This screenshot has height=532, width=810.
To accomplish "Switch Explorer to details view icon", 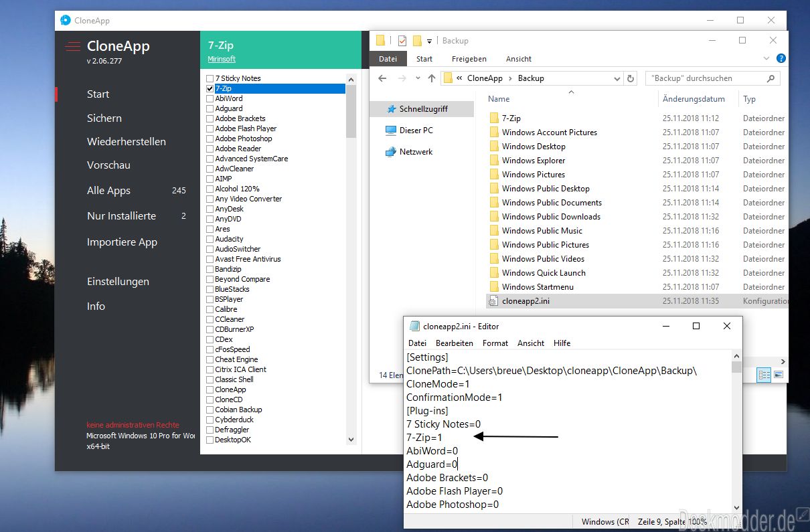I will coord(764,375).
